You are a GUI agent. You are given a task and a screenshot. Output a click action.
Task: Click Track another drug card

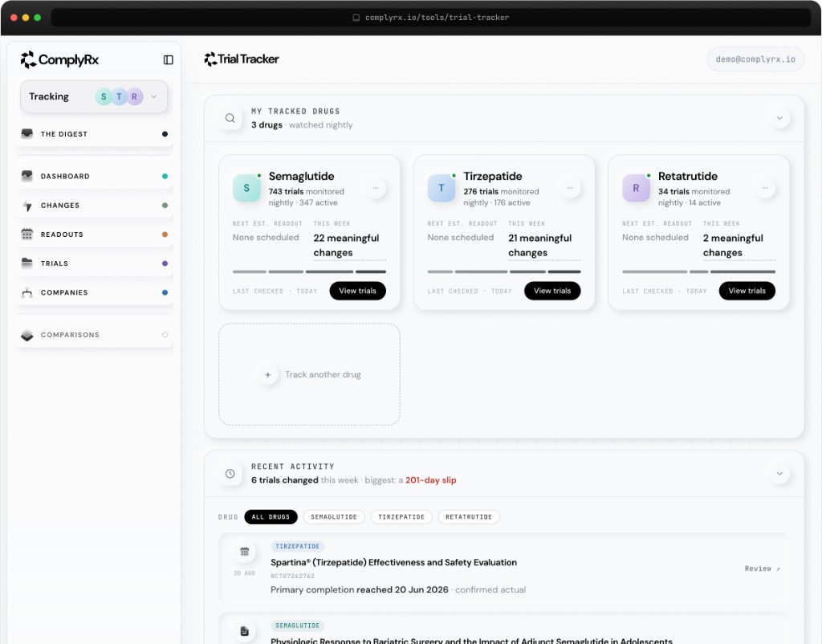pos(309,374)
